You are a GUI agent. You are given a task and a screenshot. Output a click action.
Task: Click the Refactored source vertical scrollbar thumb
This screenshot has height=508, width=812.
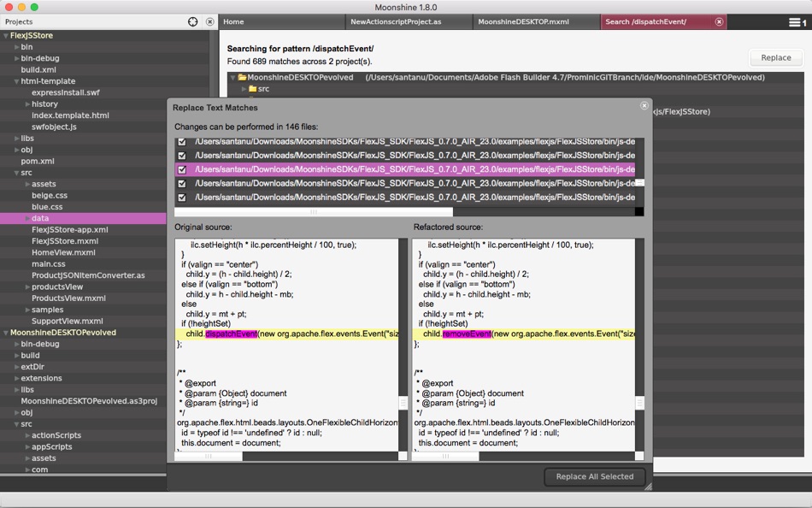point(639,403)
